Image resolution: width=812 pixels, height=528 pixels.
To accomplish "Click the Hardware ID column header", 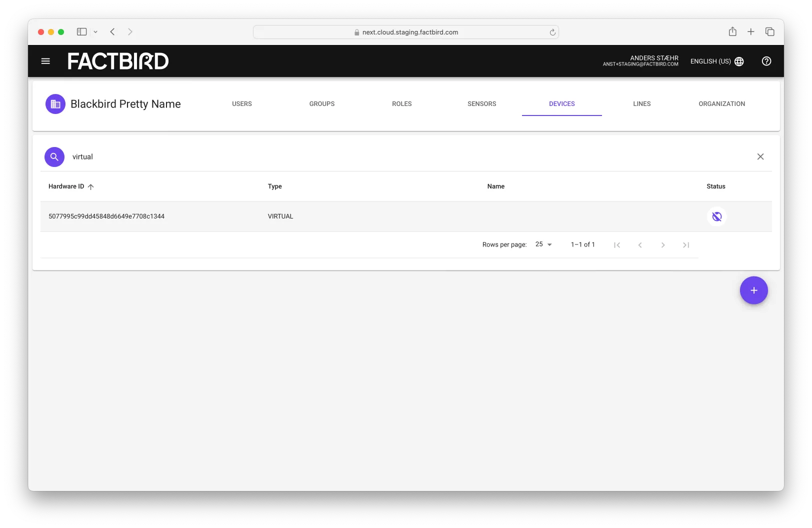I will point(66,186).
